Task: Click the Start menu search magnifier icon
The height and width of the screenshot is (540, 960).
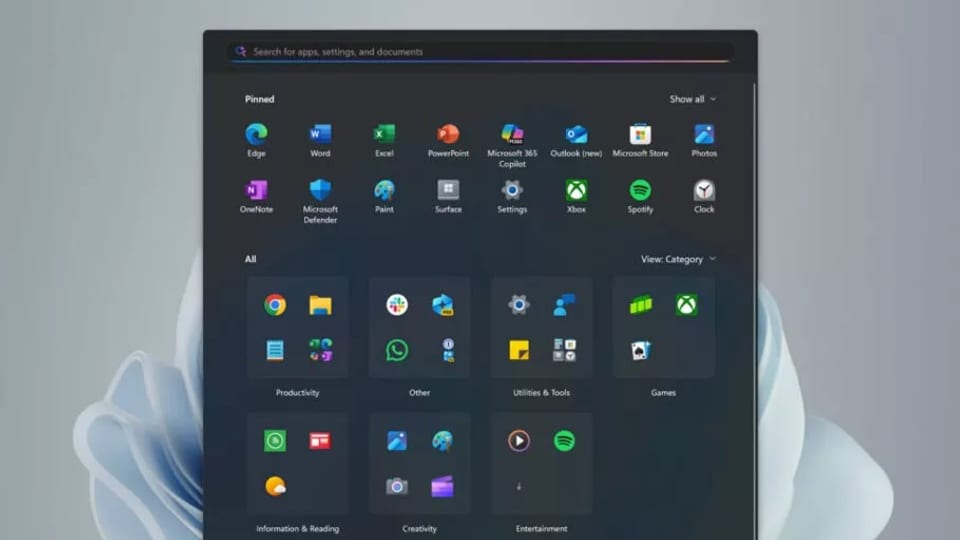Action: pyautogui.click(x=241, y=51)
